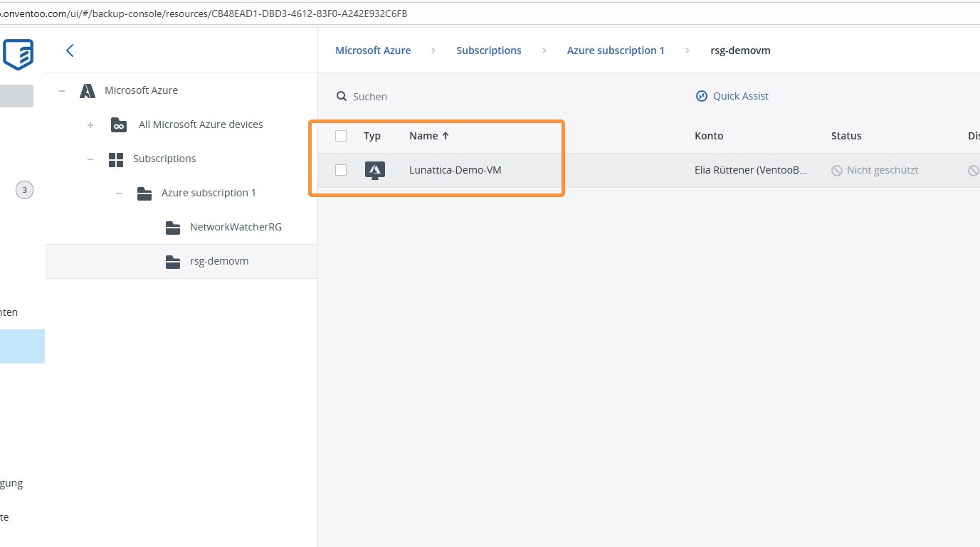Open Quick Assist link
Image resolution: width=980 pixels, height=547 pixels.
point(741,96)
